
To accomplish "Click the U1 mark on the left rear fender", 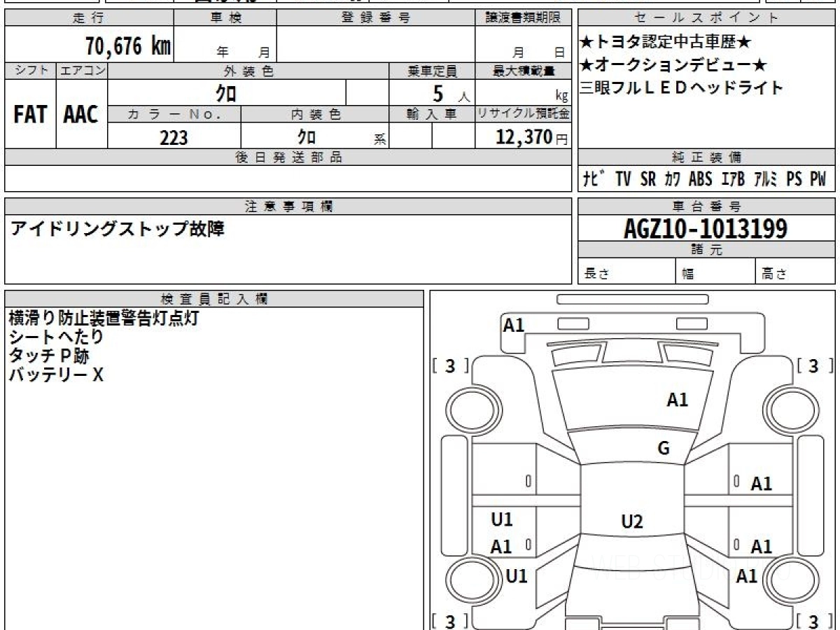I will 517,576.
